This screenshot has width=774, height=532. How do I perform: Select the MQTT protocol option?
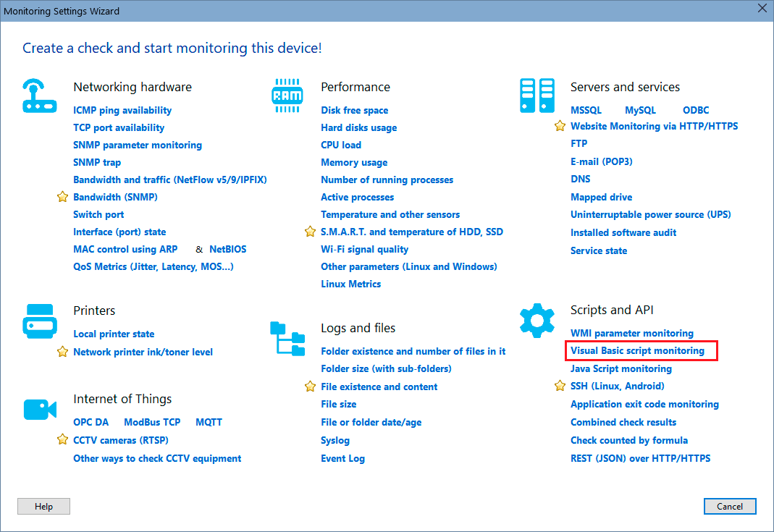209,422
